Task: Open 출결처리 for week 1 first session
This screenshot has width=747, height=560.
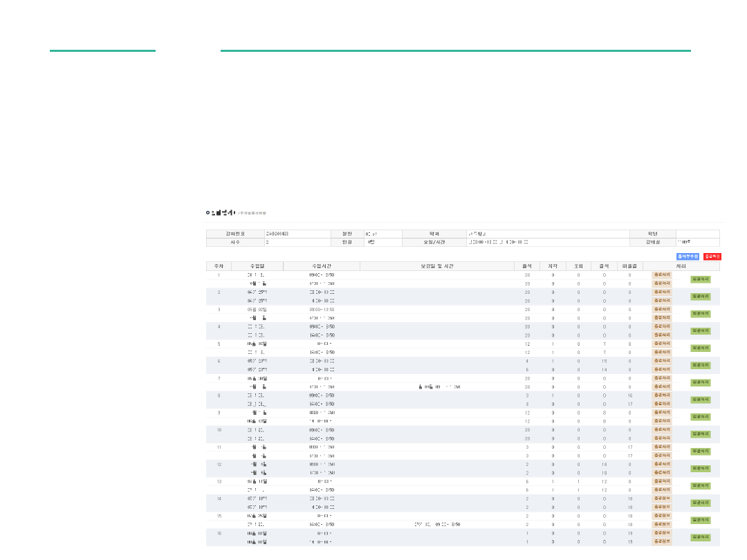Action: (661, 274)
